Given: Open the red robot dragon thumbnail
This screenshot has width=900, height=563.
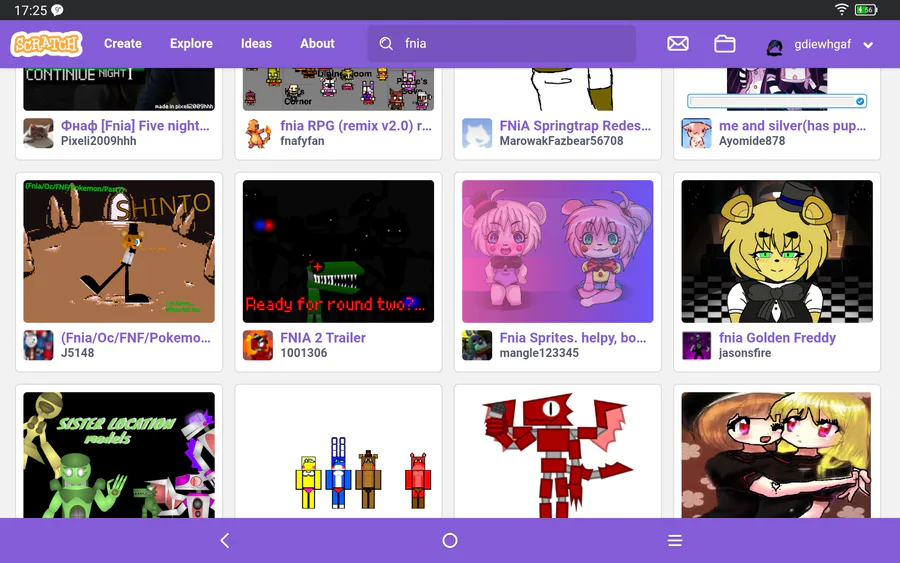Looking at the screenshot, I should (x=557, y=455).
